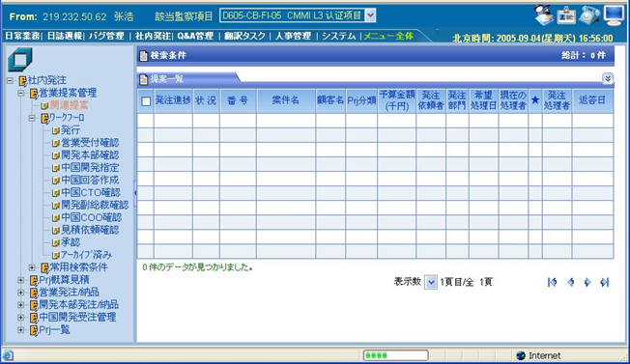This screenshot has width=630, height=364.
Task: Open 中国COO確認 in the workflow tree
Action: (x=91, y=218)
